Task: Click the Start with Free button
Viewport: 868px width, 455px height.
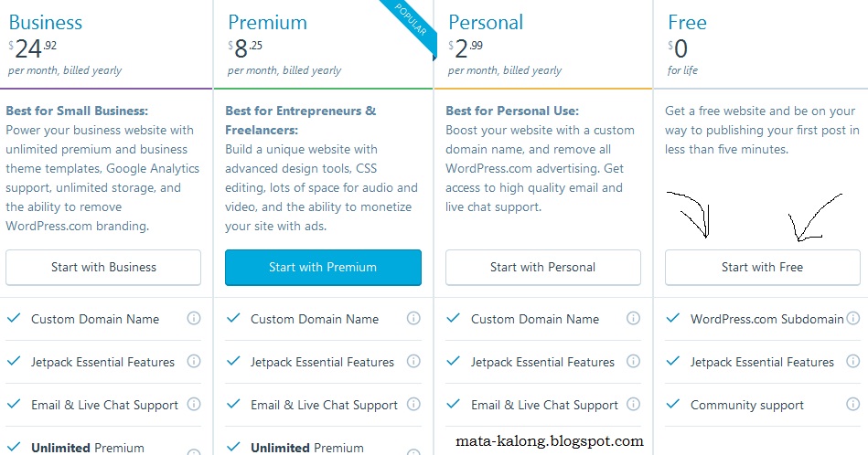Action: [x=762, y=268]
